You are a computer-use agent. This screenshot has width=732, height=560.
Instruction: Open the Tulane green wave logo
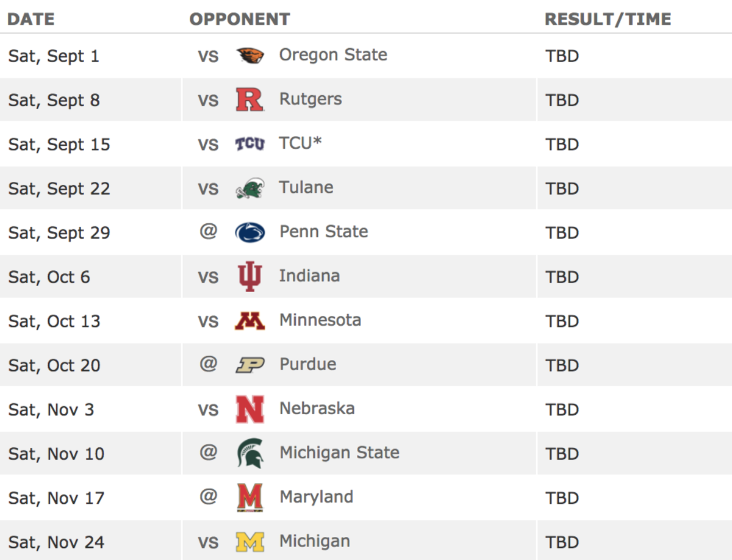point(250,188)
